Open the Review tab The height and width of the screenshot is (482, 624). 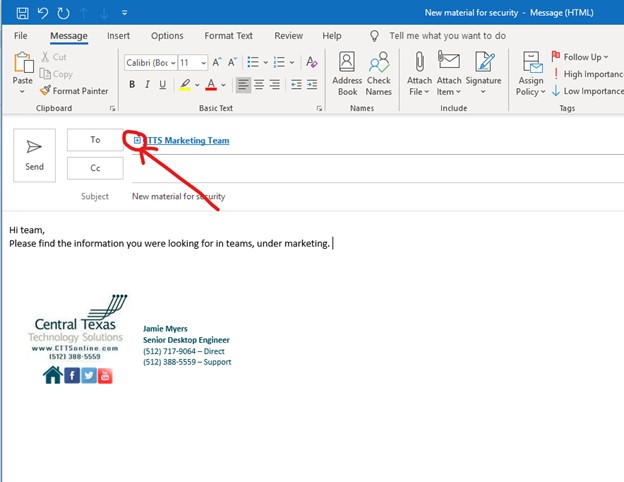[x=289, y=36]
